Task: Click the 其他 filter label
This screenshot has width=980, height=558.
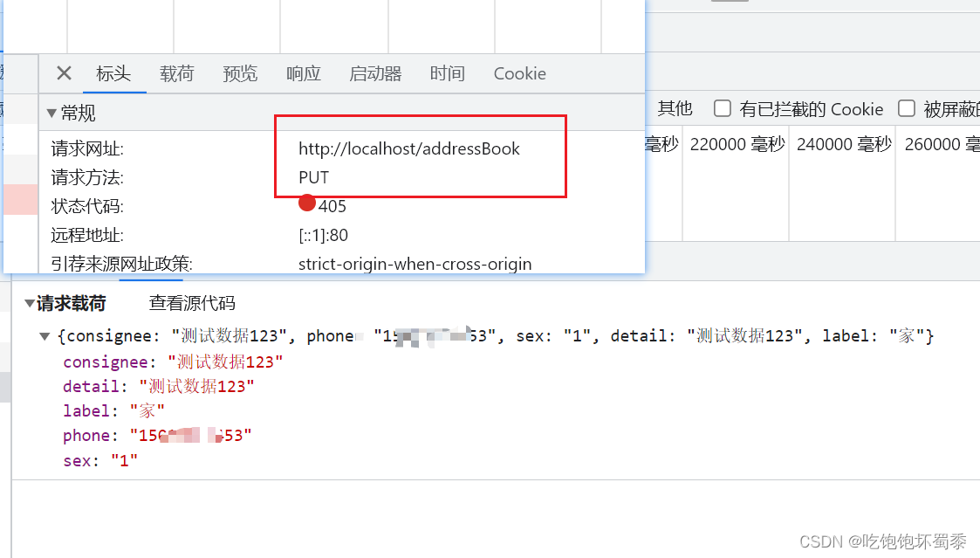Action: (x=674, y=108)
